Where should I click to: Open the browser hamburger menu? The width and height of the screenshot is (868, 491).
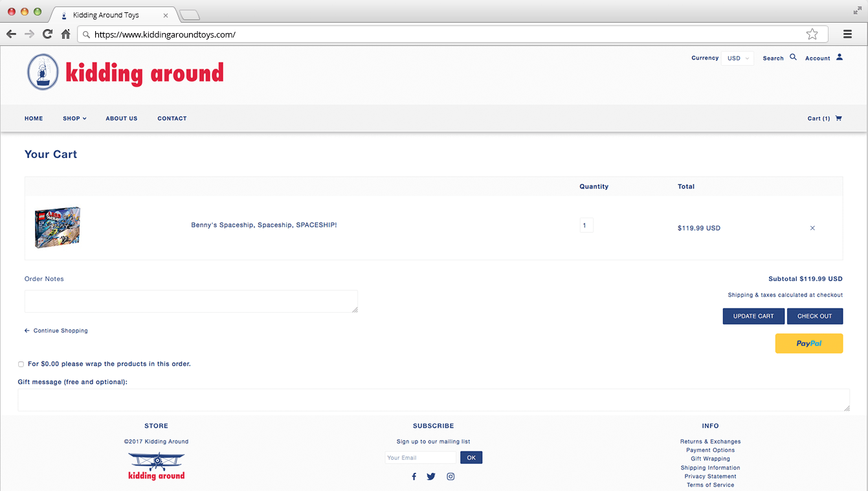point(847,34)
